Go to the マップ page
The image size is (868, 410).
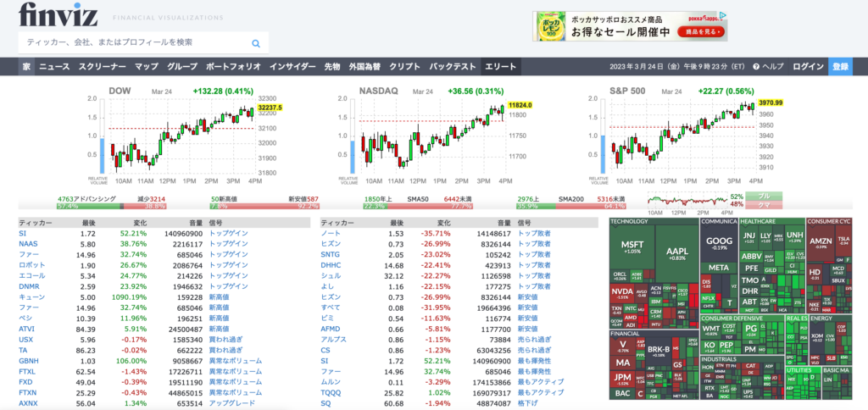pyautogui.click(x=147, y=66)
